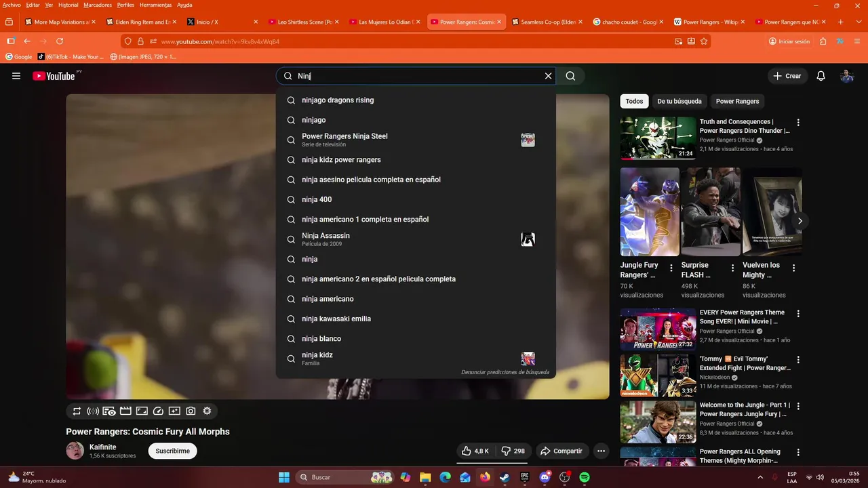
Task: Click the Suscribirme button
Action: pos(172,451)
